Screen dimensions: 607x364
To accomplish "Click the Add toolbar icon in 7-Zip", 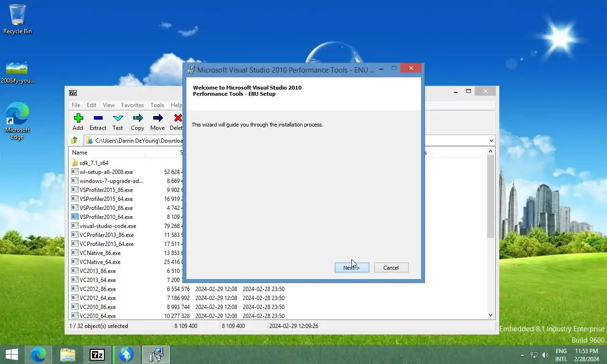I will [78, 122].
